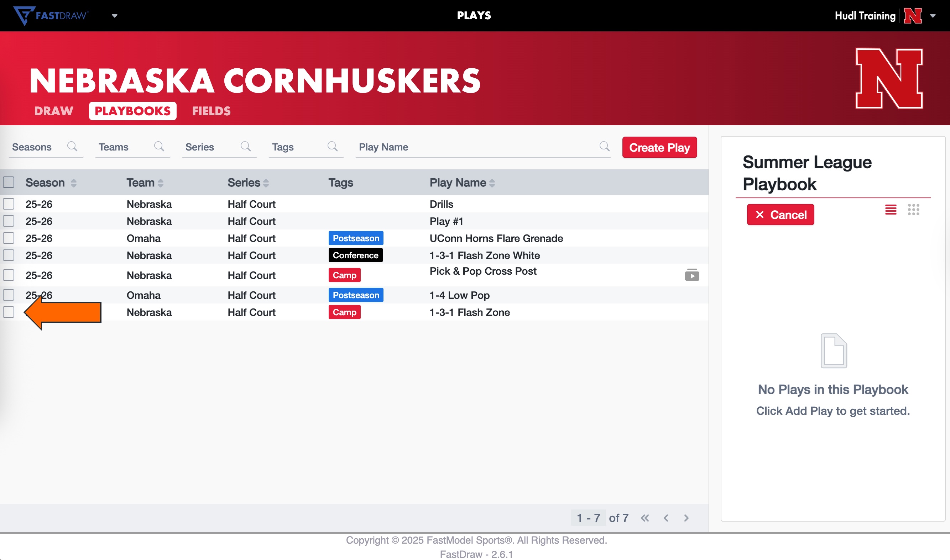
Task: Sort by the Team column sort arrows
Action: tap(161, 183)
